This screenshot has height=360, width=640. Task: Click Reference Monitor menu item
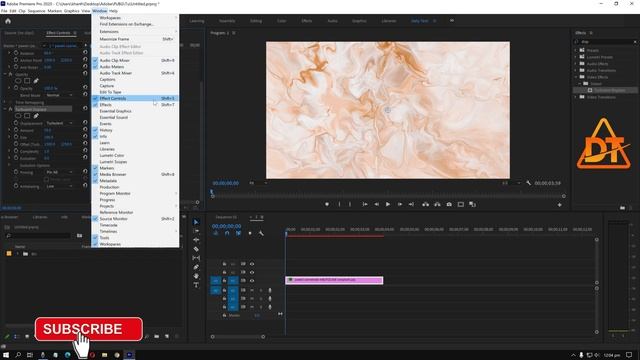pyautogui.click(x=135, y=212)
